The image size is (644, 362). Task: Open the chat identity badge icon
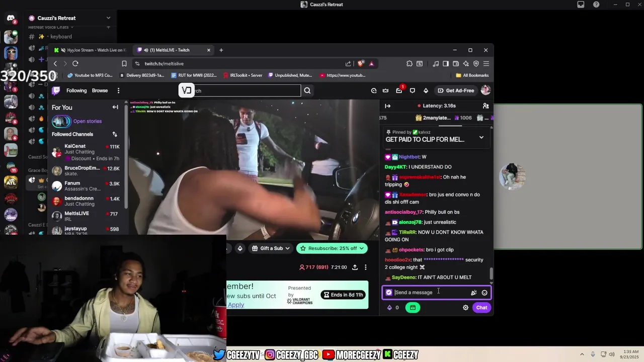tap(389, 293)
